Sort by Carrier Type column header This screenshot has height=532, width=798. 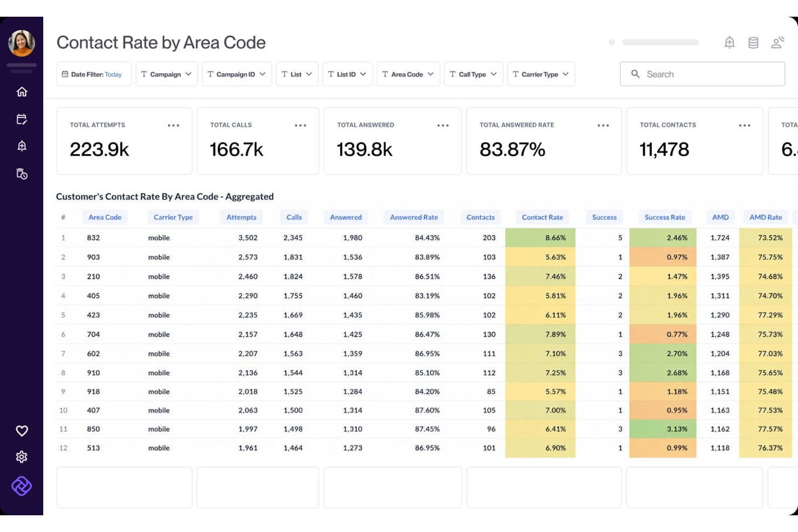[173, 217]
